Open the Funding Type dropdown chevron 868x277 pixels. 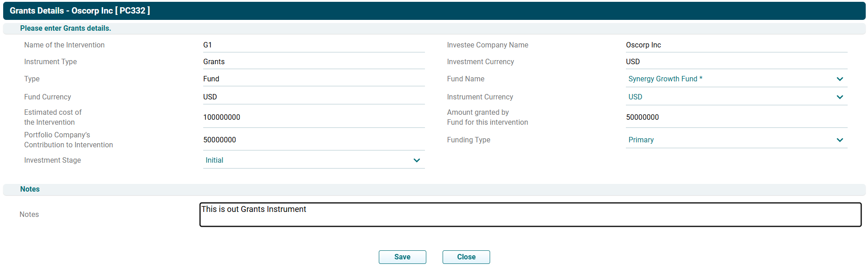click(x=839, y=140)
